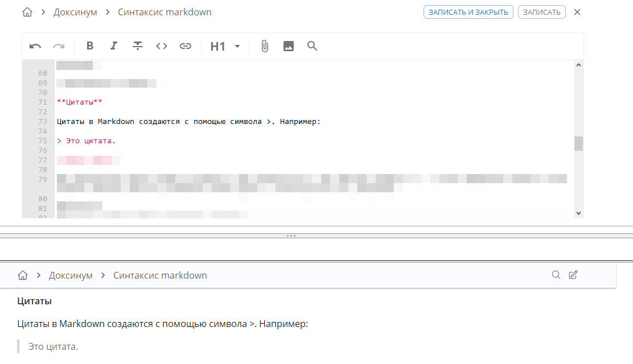Open Доксинум in the top breadcrumb
This screenshot has height=364, width=633.
[x=75, y=12]
